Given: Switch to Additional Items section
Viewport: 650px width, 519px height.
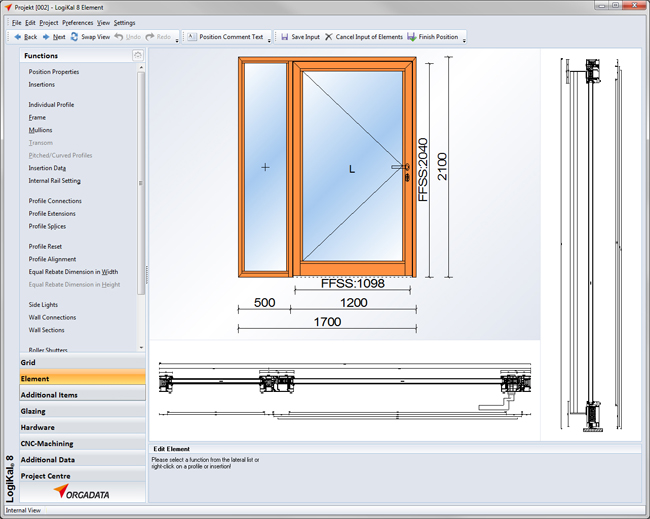Looking at the screenshot, I should 82,395.
